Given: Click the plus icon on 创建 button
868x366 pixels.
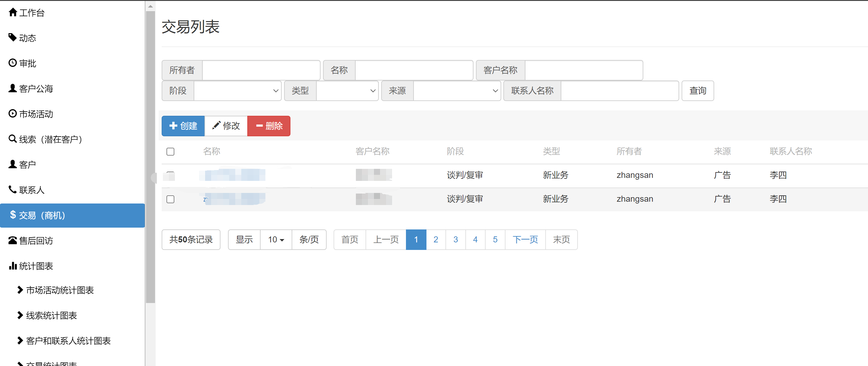Looking at the screenshot, I should click(173, 126).
